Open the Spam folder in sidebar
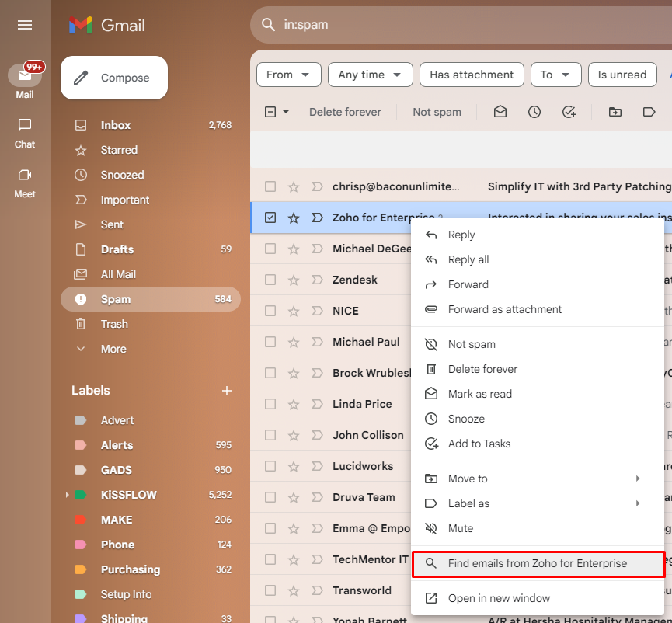 151,299
